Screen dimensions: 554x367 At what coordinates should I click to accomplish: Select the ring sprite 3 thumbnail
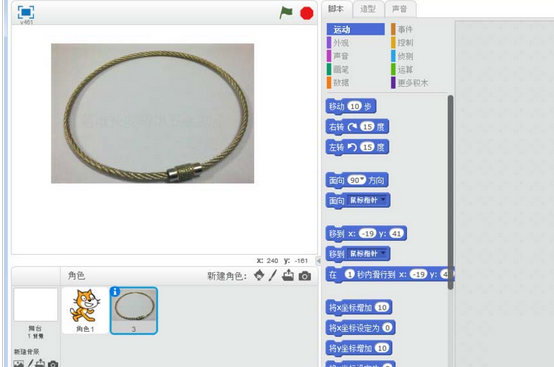(x=134, y=310)
